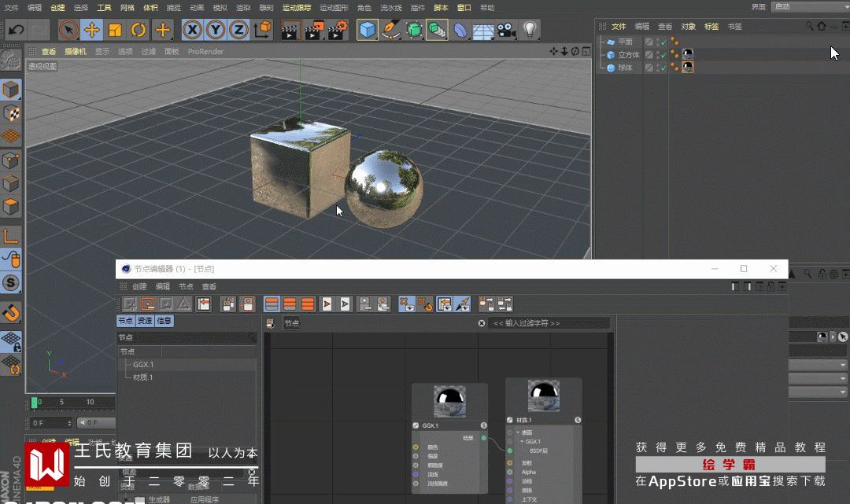This screenshot has width=850, height=504.
Task: Open the Floor environment icon
Action: [x=483, y=31]
